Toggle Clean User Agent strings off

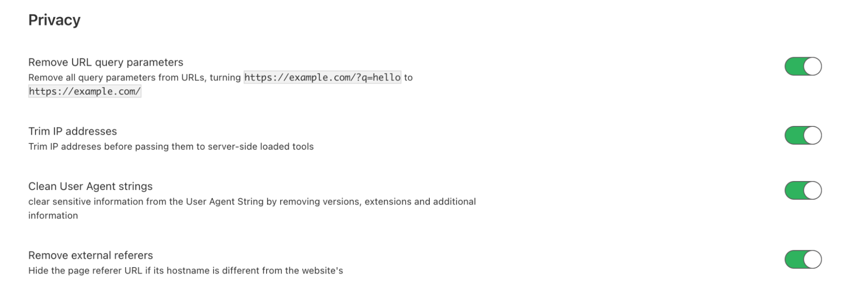click(803, 191)
